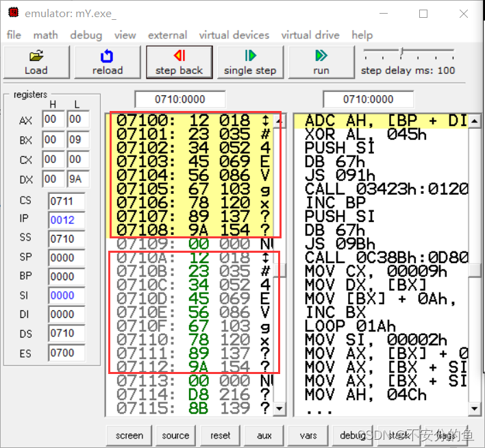485x448 pixels.
Task: Click the vars button
Action: point(308,436)
